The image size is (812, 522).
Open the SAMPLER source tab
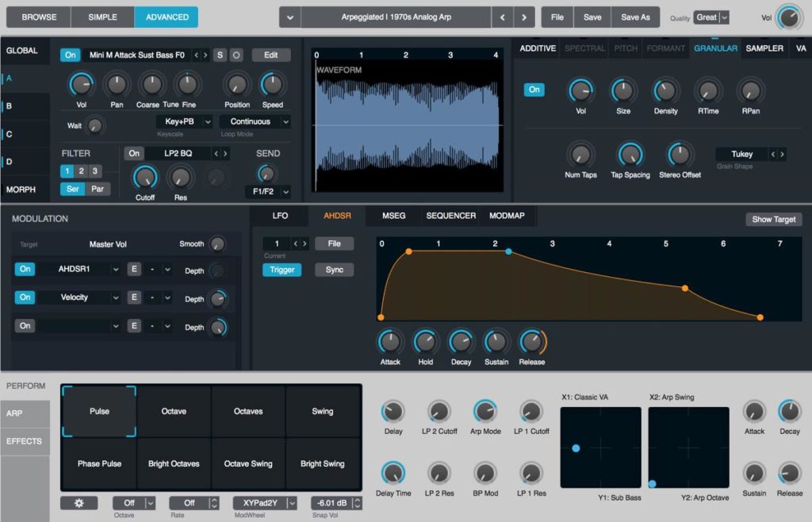[x=764, y=48]
